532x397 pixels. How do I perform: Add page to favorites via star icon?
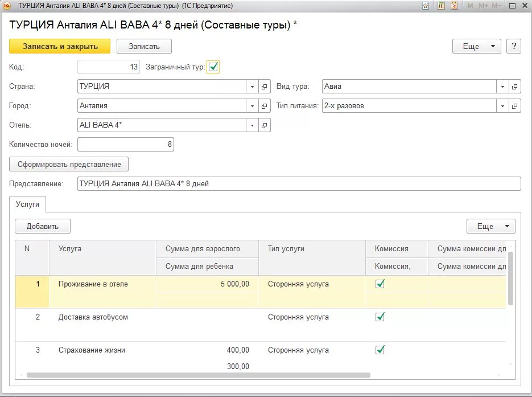426,6
